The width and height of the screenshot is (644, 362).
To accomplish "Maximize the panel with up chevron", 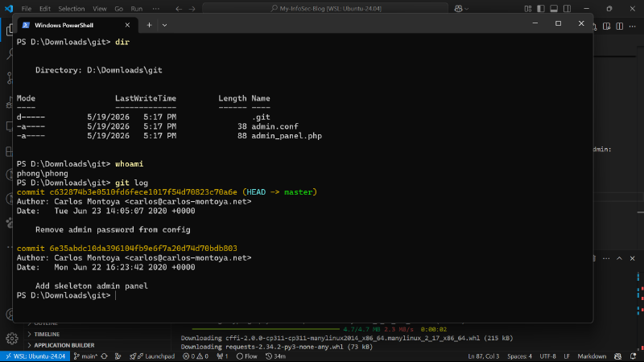I will (x=619, y=258).
